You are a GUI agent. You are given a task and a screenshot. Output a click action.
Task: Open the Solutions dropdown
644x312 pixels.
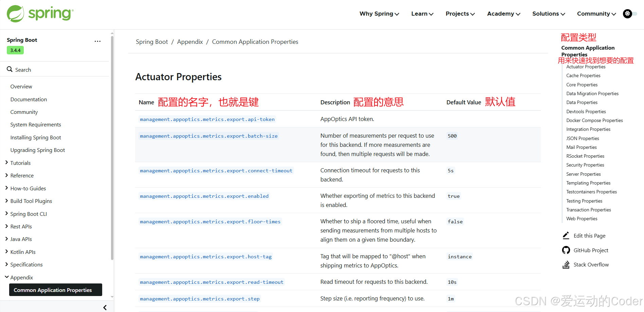coord(548,14)
